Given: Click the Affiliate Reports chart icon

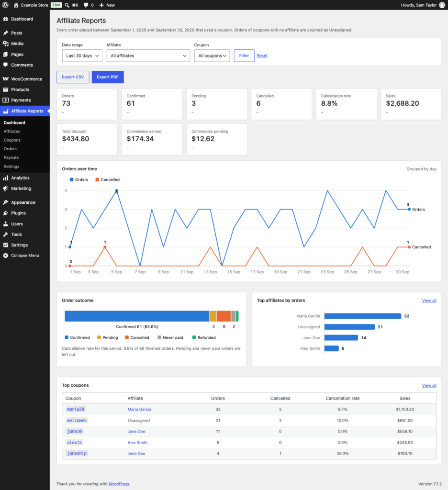Looking at the screenshot, I should [x=6, y=111].
